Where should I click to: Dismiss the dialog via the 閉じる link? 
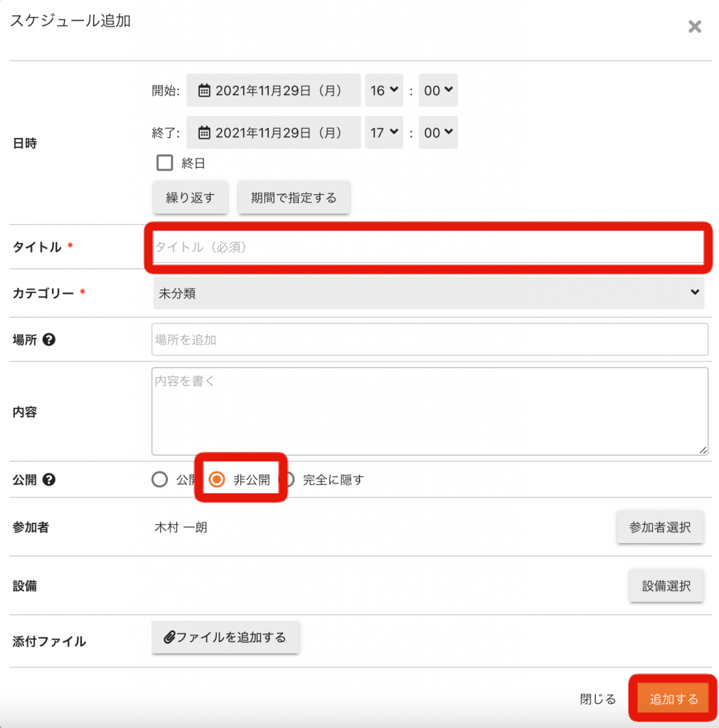(x=597, y=699)
